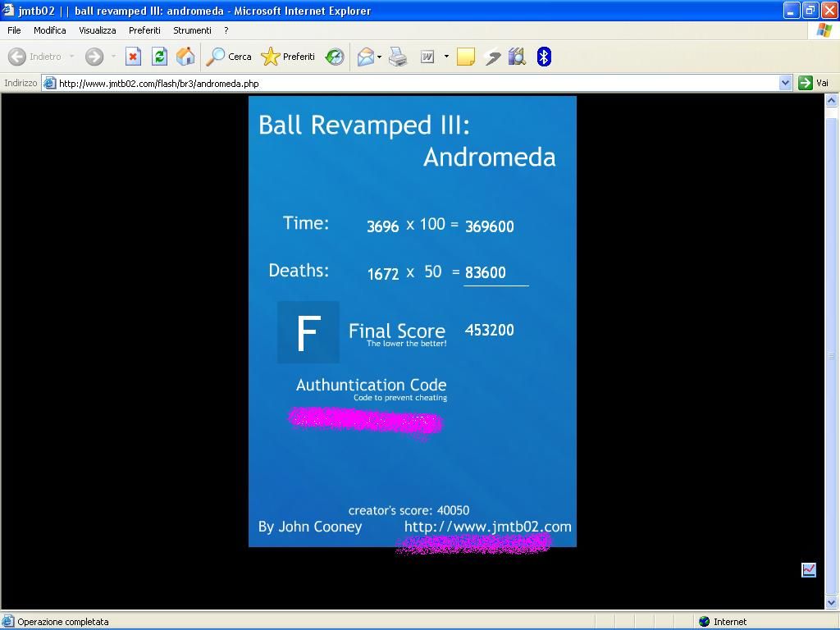Image resolution: width=840 pixels, height=630 pixels.
Task: Refresh the page with green arrows icon
Action: coord(159,57)
